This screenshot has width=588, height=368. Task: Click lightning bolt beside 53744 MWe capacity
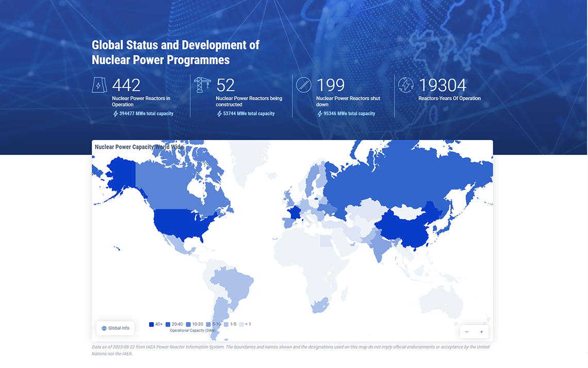[x=219, y=114]
